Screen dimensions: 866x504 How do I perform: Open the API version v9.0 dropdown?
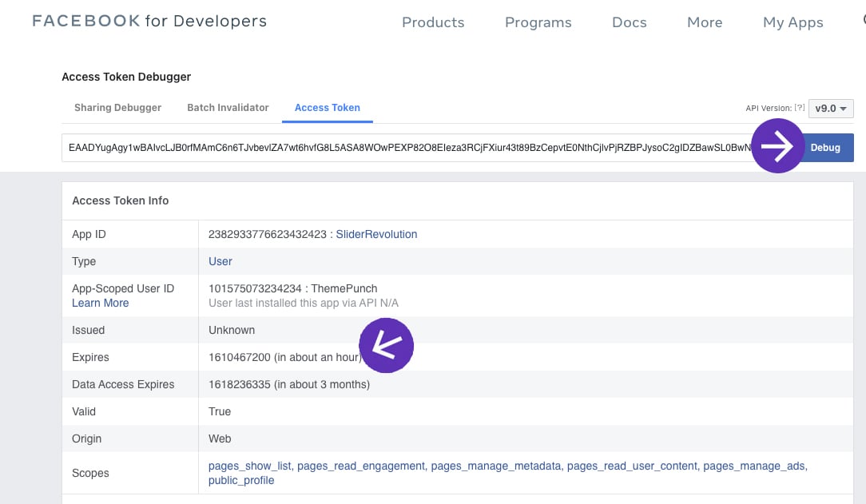(831, 108)
